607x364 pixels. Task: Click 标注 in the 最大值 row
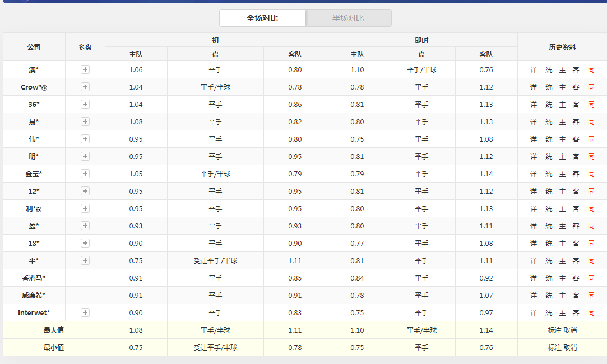pos(554,330)
